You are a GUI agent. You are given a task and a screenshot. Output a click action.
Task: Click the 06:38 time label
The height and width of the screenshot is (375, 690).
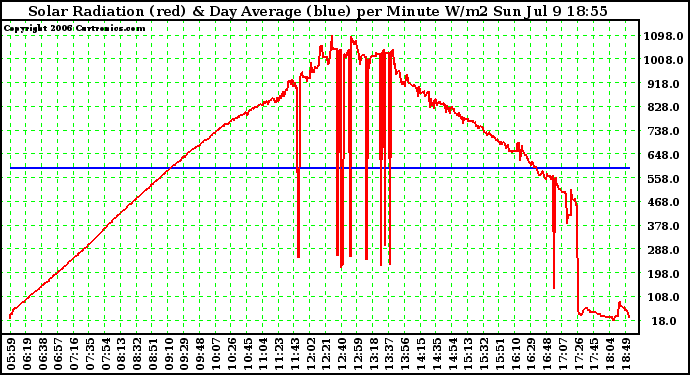pyautogui.click(x=43, y=354)
